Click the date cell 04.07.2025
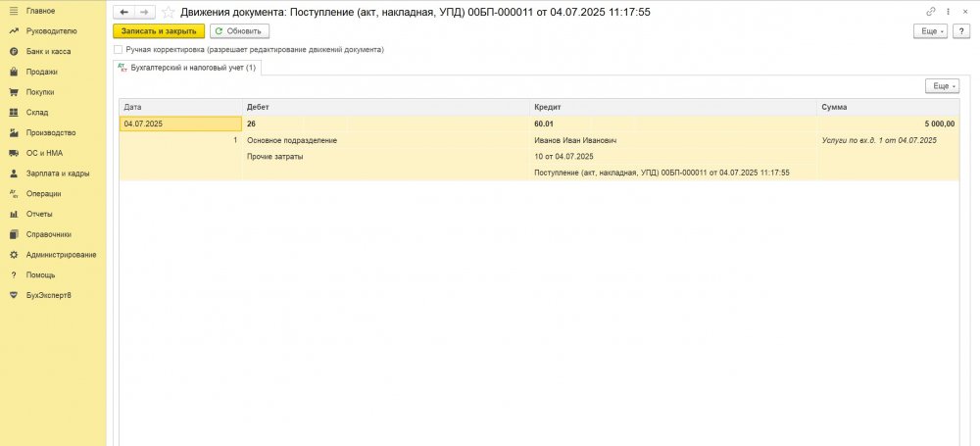 coord(180,124)
